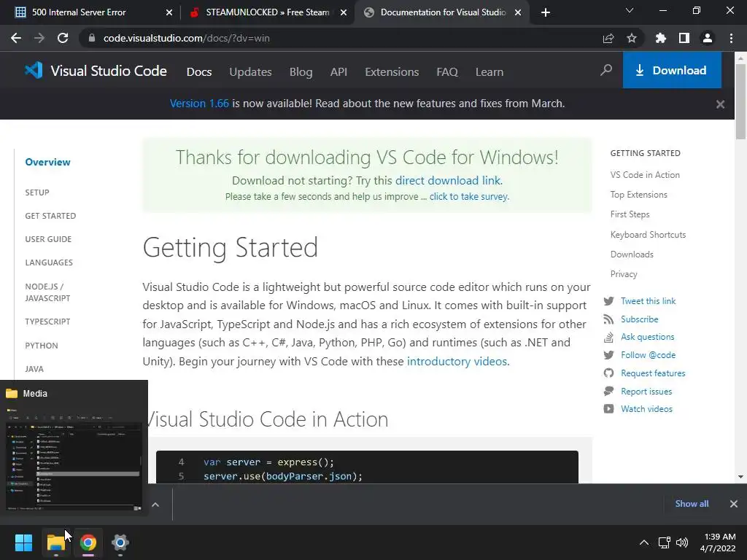Open the Chrome profile avatar icon
Screen dimensions: 747x560
point(708,38)
